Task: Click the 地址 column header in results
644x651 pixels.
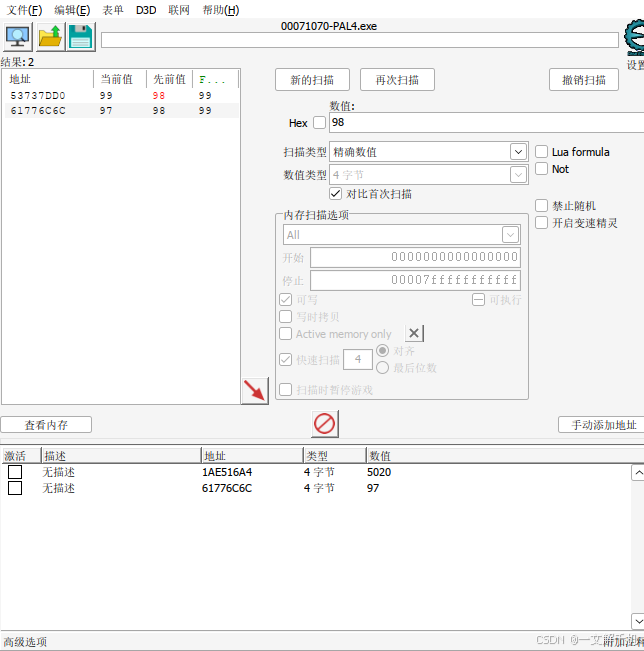Action: coord(48,79)
